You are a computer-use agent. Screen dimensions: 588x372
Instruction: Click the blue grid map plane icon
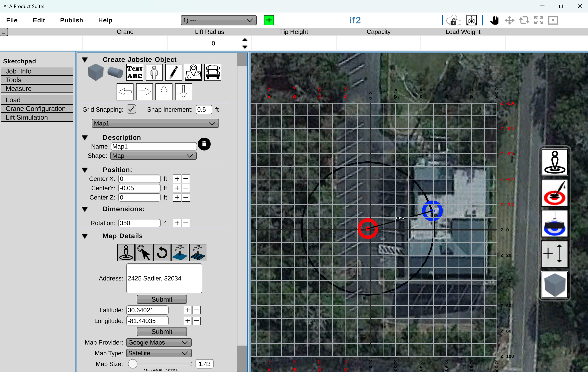click(x=198, y=252)
